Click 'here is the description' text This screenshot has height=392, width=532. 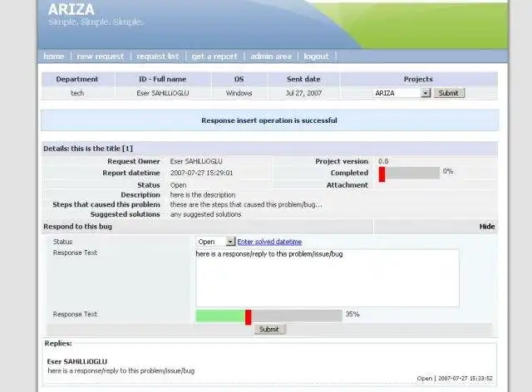pos(203,195)
